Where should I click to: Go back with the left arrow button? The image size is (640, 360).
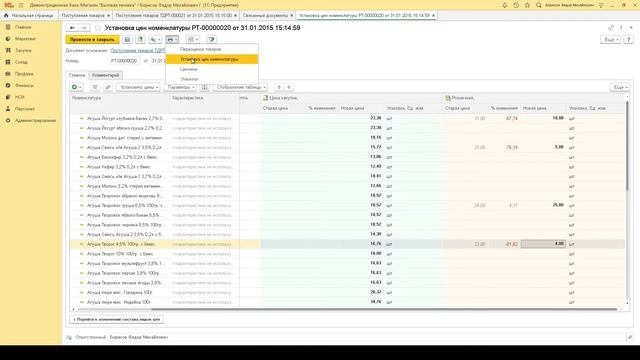pos(72,28)
